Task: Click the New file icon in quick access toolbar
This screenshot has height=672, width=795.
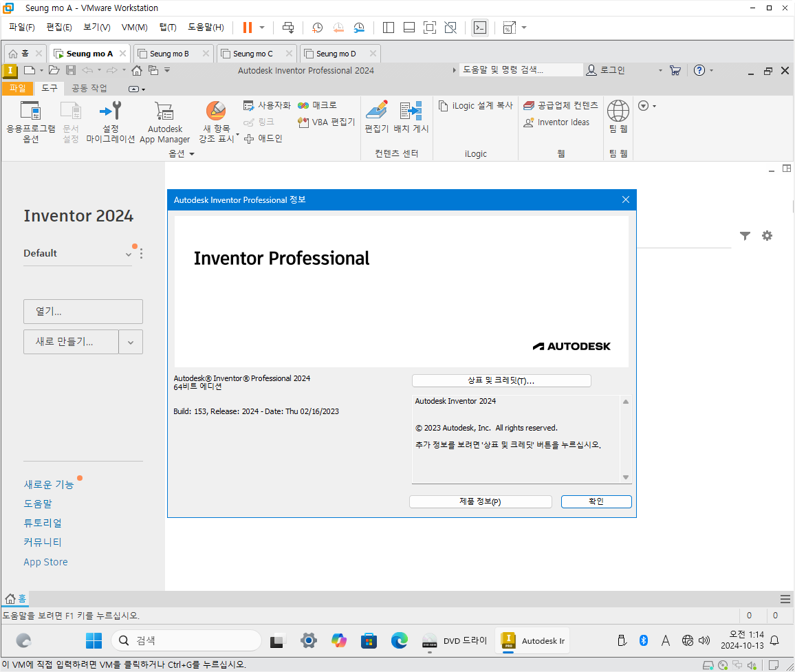Action: tap(30, 70)
